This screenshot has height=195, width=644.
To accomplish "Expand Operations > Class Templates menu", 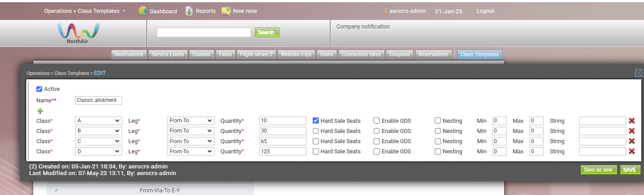I will 85,11.
